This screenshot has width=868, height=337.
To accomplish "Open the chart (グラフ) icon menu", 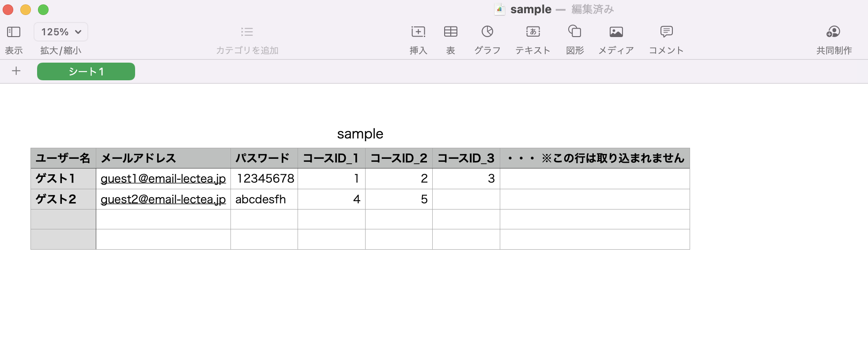I will pyautogui.click(x=487, y=32).
